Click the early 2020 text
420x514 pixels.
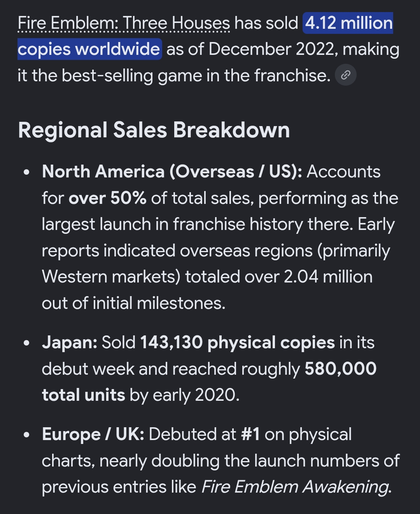(196, 395)
